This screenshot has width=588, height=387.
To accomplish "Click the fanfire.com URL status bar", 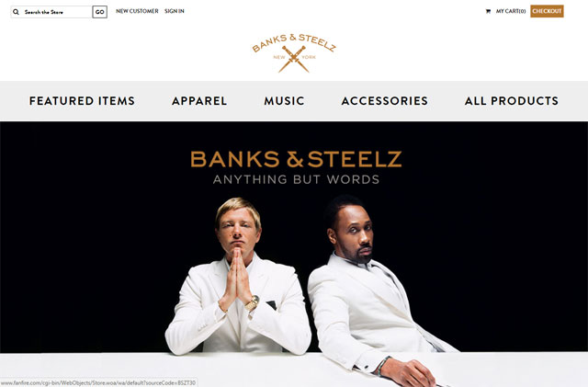I will (x=98, y=383).
